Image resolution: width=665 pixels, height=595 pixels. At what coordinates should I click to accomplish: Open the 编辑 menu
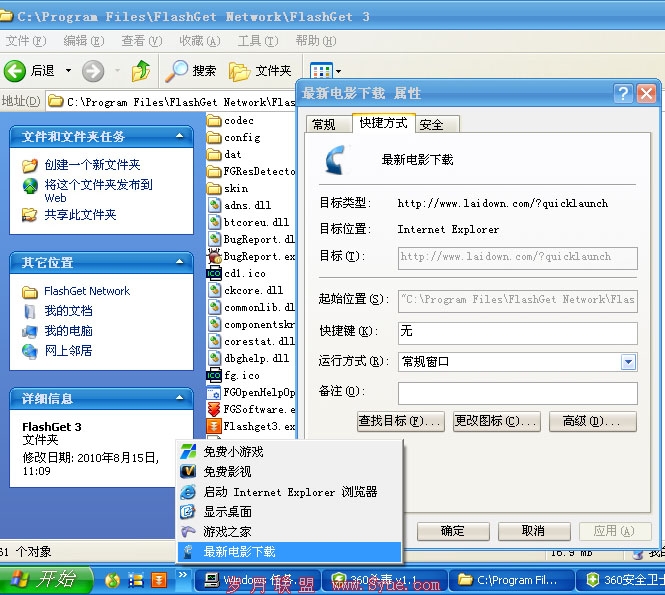pos(84,41)
